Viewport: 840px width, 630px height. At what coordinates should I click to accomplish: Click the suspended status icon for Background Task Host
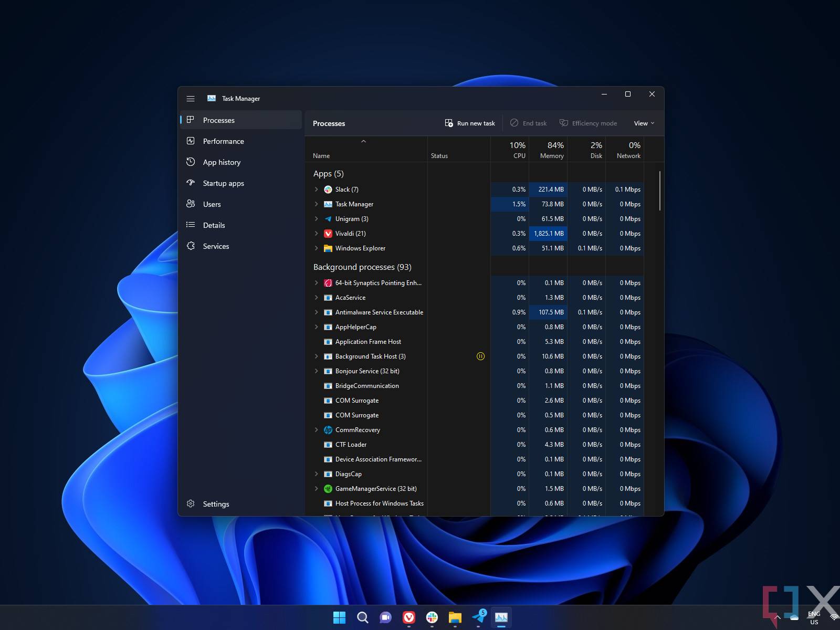(480, 356)
